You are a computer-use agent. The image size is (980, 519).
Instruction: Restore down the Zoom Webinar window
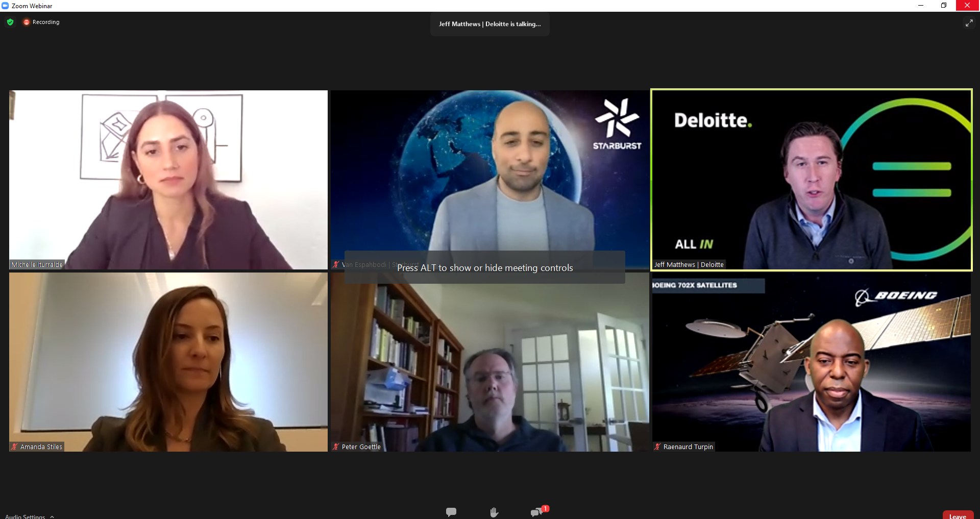[944, 6]
